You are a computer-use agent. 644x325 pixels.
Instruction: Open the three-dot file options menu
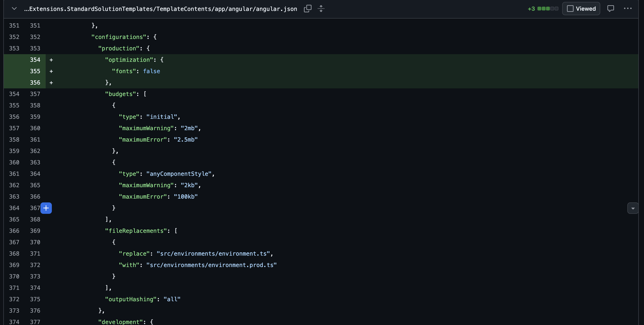click(x=628, y=9)
